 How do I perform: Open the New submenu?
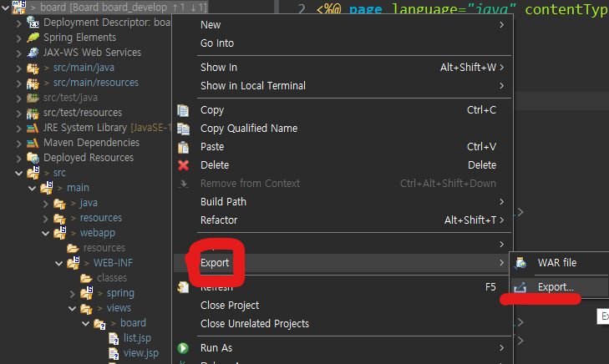coord(343,25)
